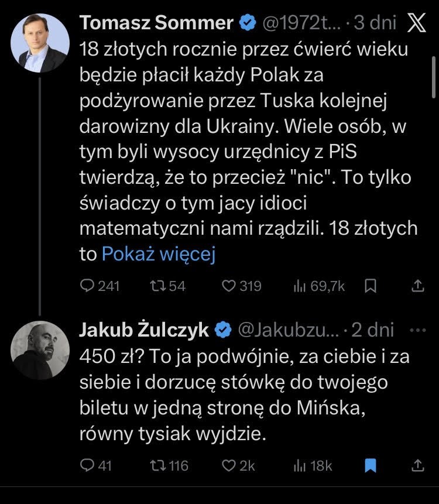Like Jakub Żulczyk's reply

point(229,465)
